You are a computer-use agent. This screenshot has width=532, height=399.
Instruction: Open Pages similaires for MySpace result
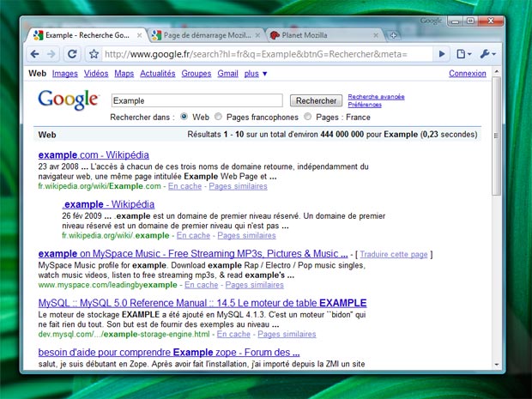click(x=255, y=285)
